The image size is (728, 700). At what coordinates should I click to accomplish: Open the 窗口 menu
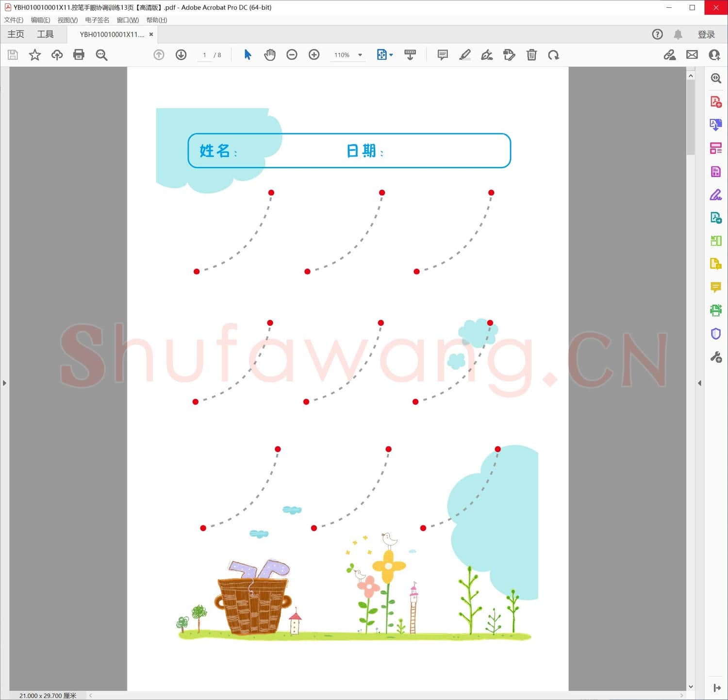click(128, 20)
